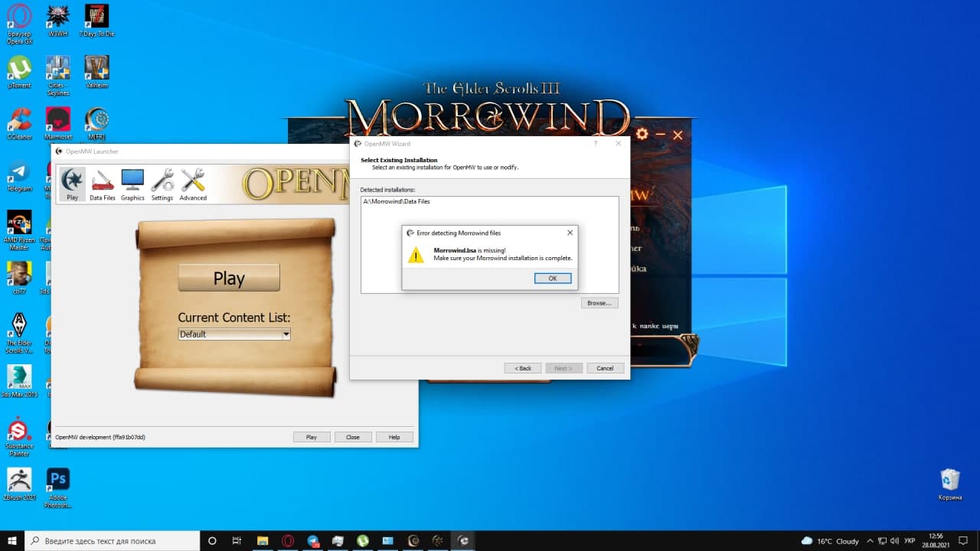This screenshot has width=980, height=551.
Task: Open Telegram desktop shortcut
Action: (19, 175)
